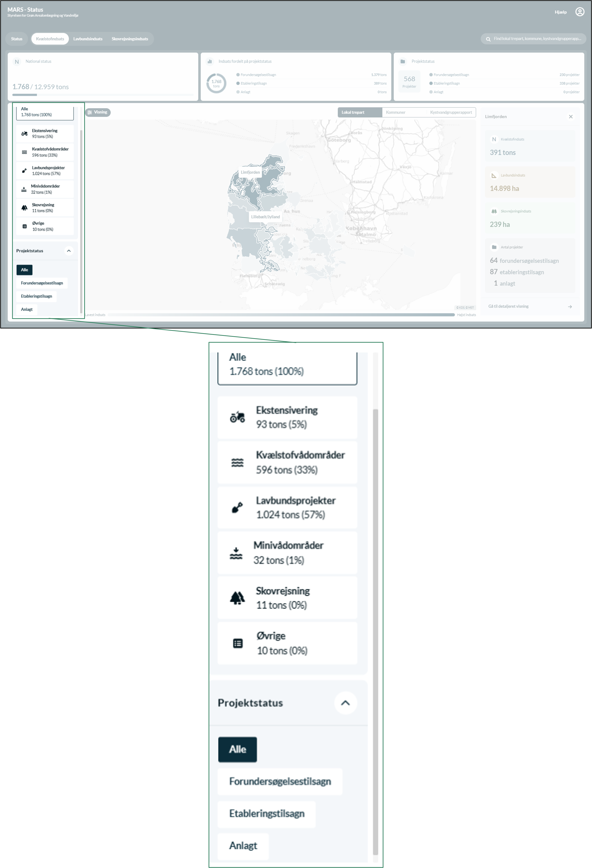This screenshot has height=868, width=592.
Task: Click the Lavbundsindsats angle icon in Limfjorden panel
Action: point(494,175)
